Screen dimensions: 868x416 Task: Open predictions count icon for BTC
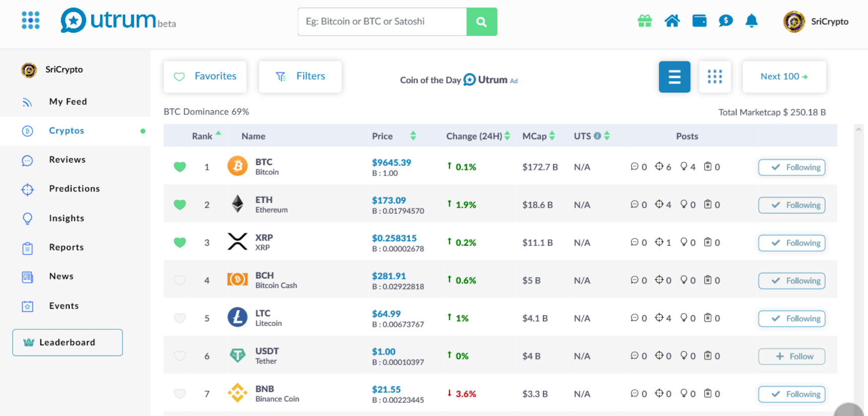pos(659,166)
